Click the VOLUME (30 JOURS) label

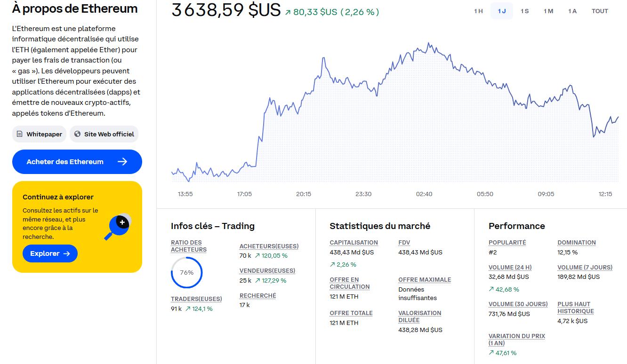coord(518,304)
